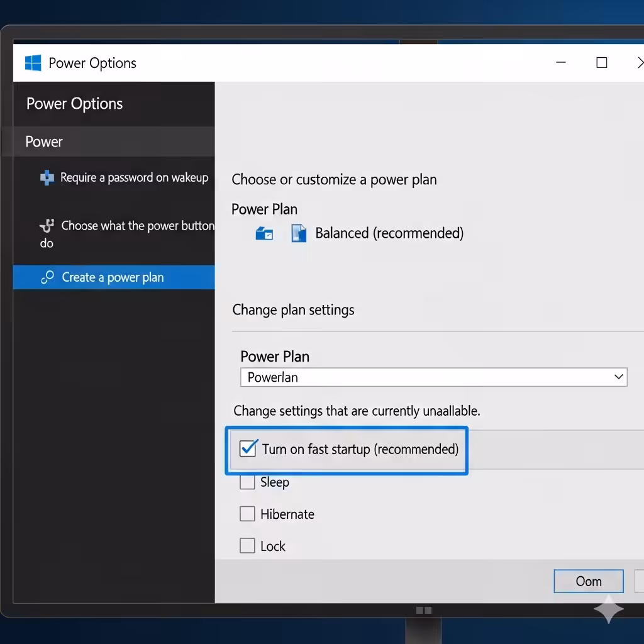Select Balanced (recommended) power plan

pos(389,233)
